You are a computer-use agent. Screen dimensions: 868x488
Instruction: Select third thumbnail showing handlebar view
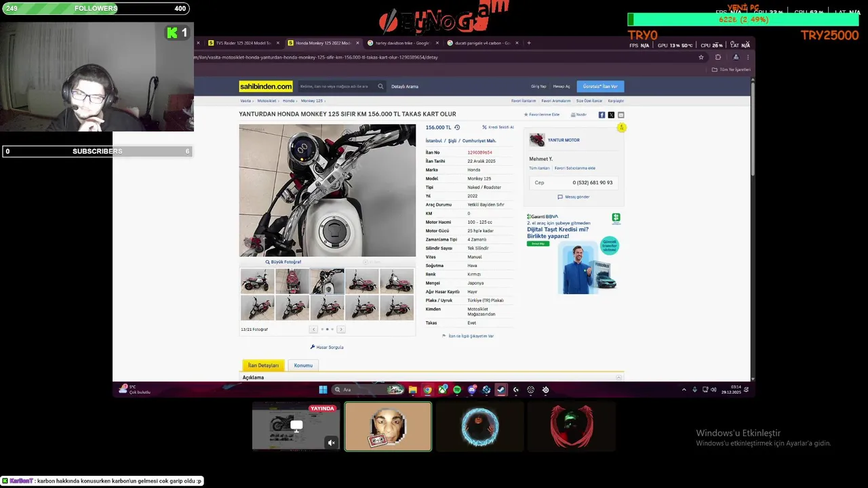pos(327,281)
